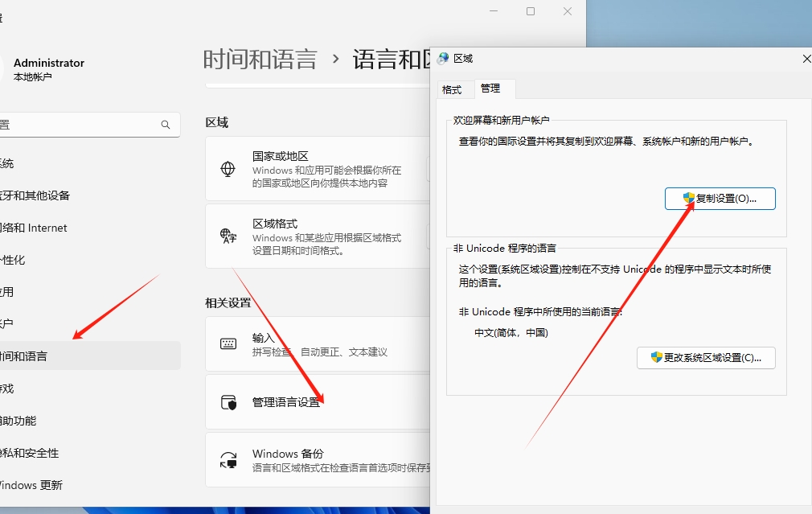Image resolution: width=812 pixels, height=514 pixels.
Task: Close the 区域 dialog
Action: 806,59
